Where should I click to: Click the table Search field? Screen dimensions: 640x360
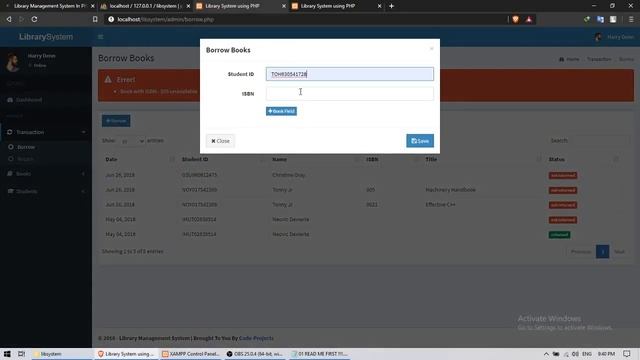click(600, 140)
